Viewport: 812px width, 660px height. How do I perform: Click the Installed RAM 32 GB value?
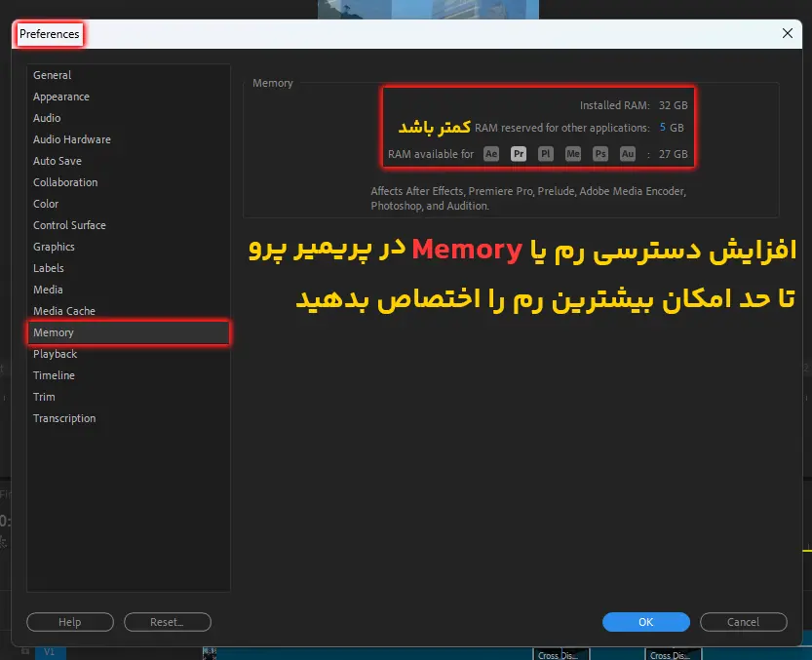point(674,105)
